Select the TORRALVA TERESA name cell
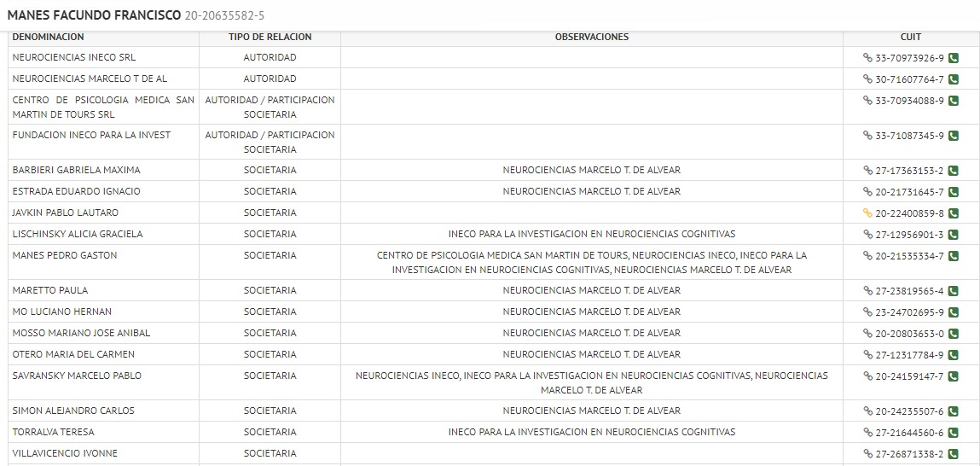The height and width of the screenshot is (466, 980). [103, 432]
